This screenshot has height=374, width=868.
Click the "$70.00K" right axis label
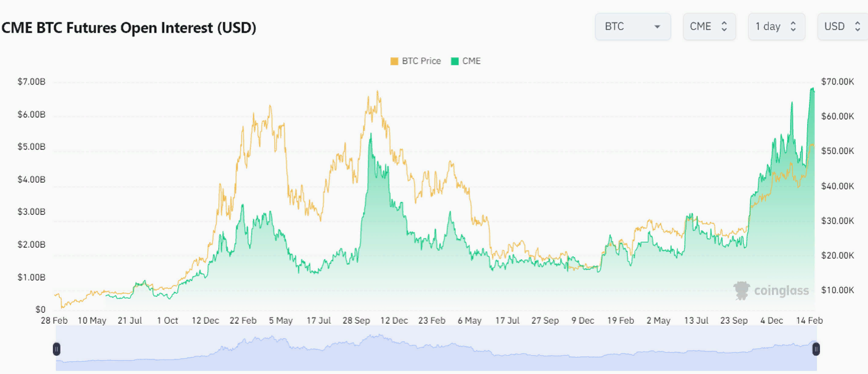tap(838, 82)
